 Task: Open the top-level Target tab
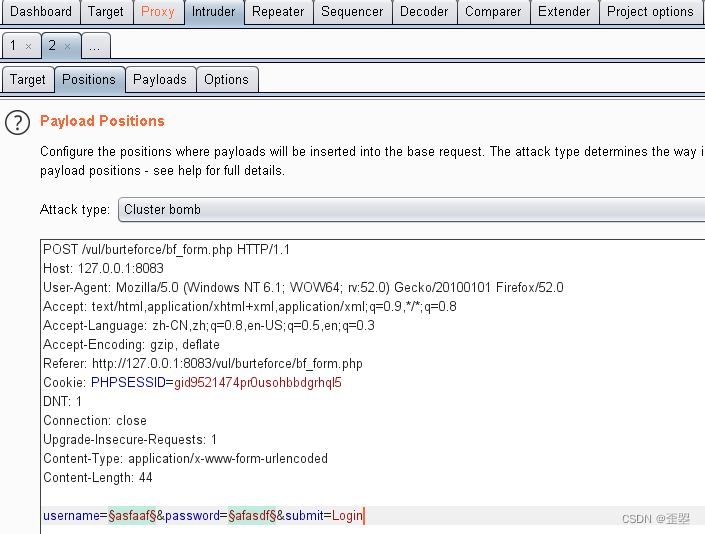[106, 12]
